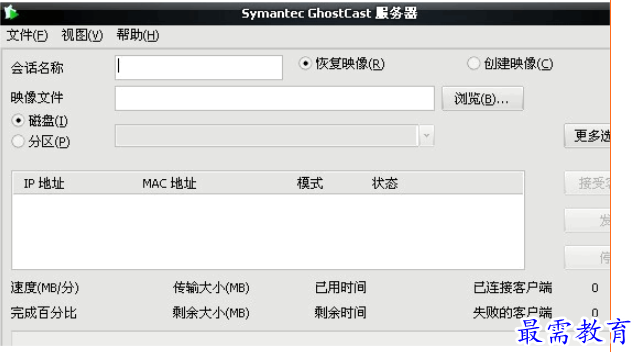This screenshot has width=639, height=363.
Task: Focus the 会话名称 input field
Action: [199, 67]
